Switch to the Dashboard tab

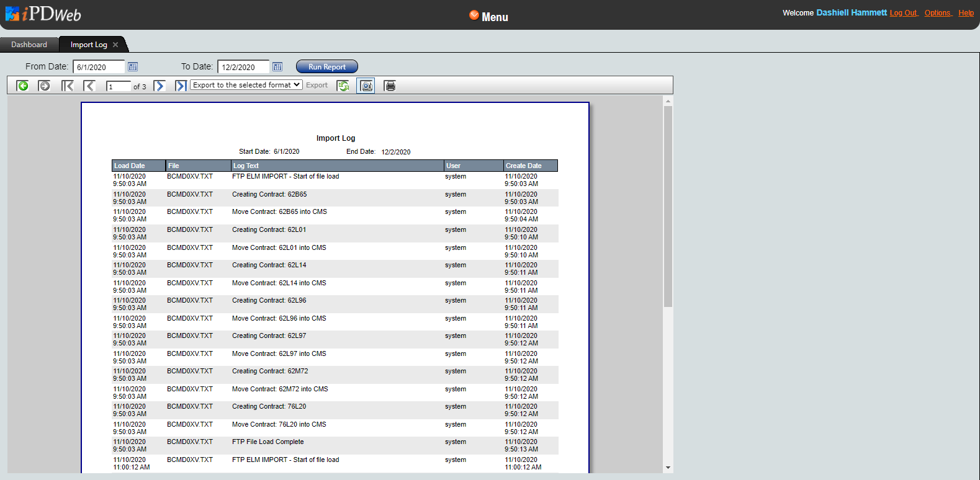click(x=29, y=45)
